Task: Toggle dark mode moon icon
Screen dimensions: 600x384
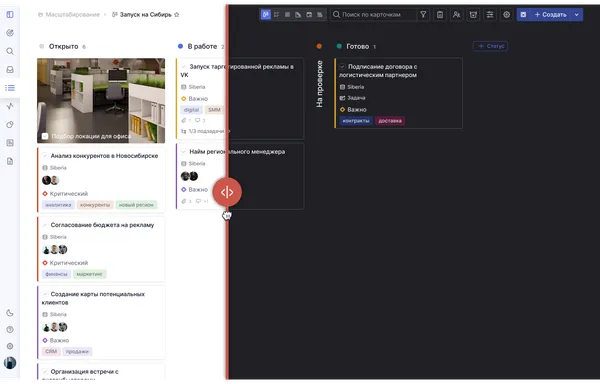Action: click(x=10, y=313)
